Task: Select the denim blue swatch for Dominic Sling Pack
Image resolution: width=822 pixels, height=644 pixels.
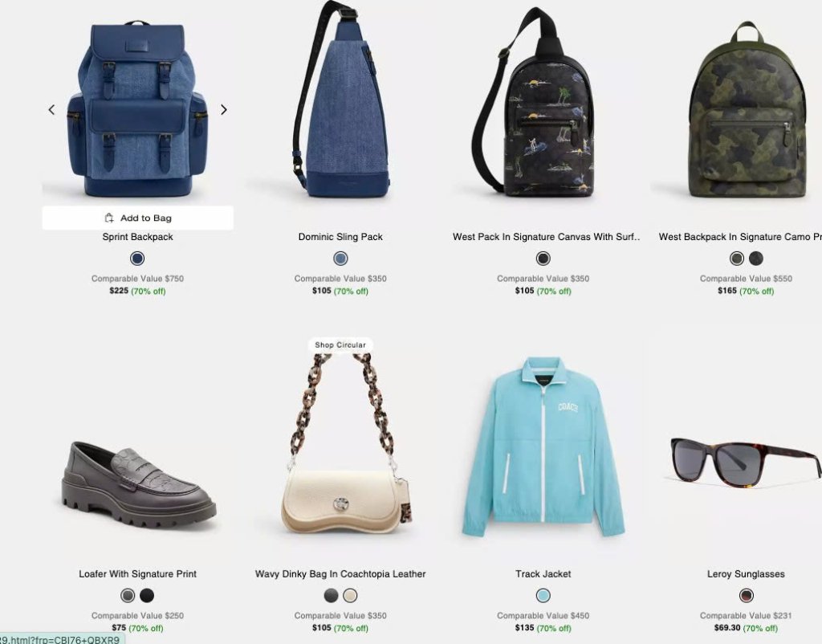Action: 340,259
